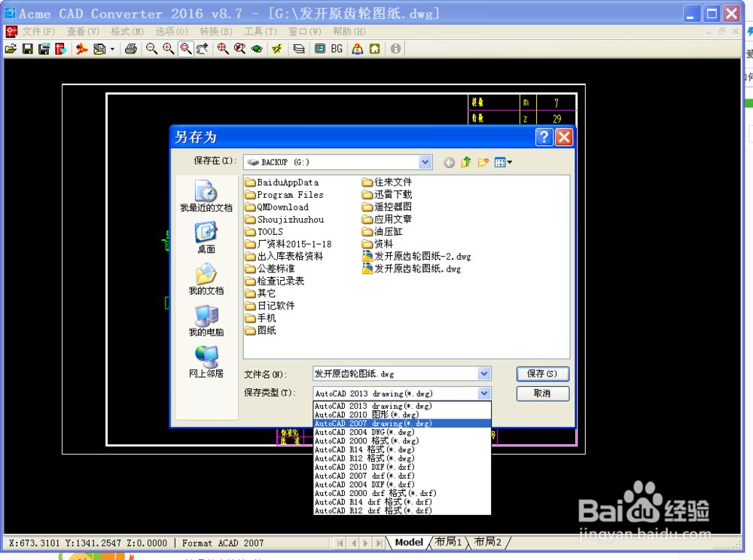Click the Zoom Extents icon

click(x=223, y=49)
